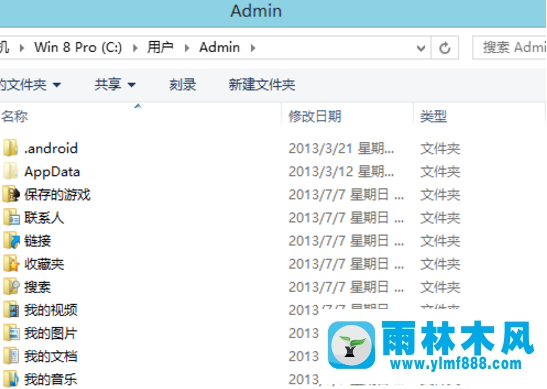547x389 pixels.
Task: Select the 我的视频 folder name
Action: (51, 310)
